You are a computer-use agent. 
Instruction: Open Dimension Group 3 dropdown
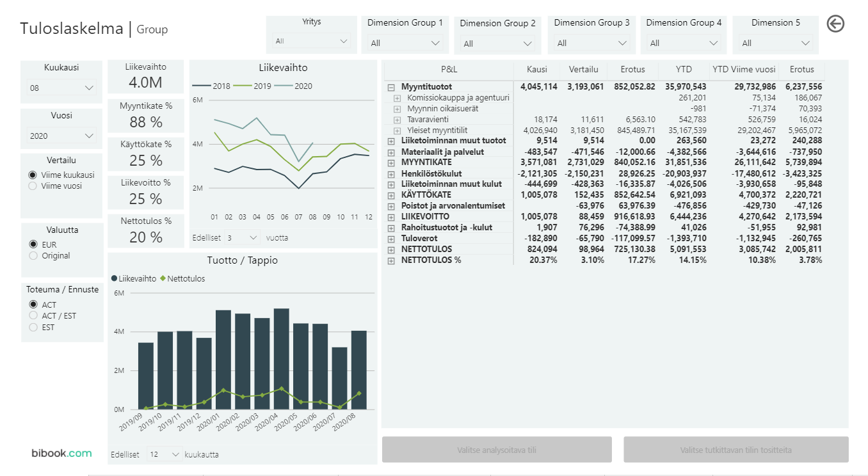591,44
